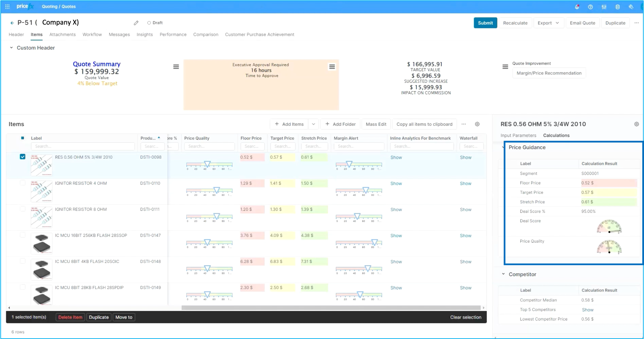Open the Input Parameters tab
Viewport: 644px width, 339px height.
(518, 135)
